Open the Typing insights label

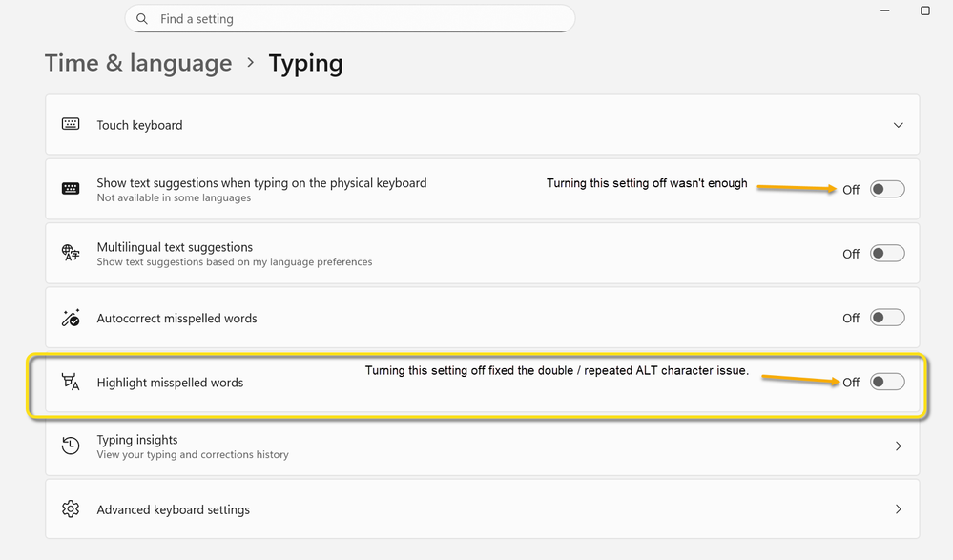[137, 440]
